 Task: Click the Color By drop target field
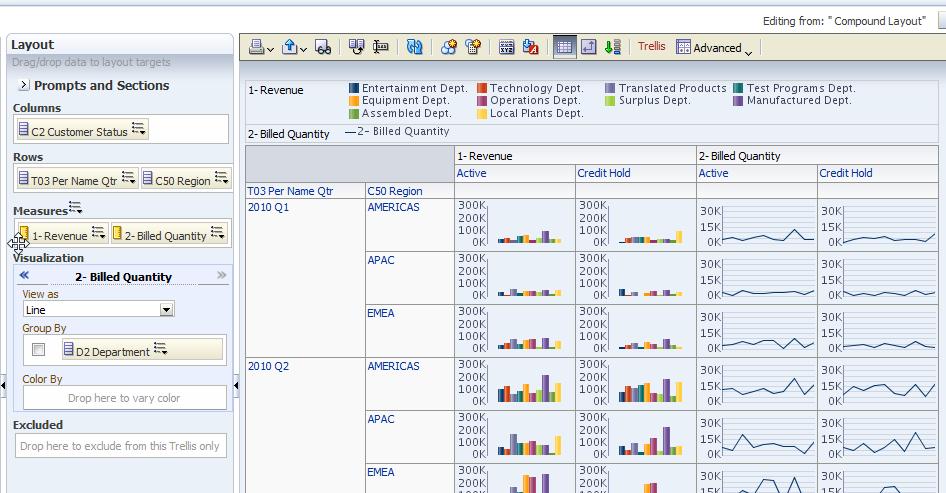click(125, 398)
